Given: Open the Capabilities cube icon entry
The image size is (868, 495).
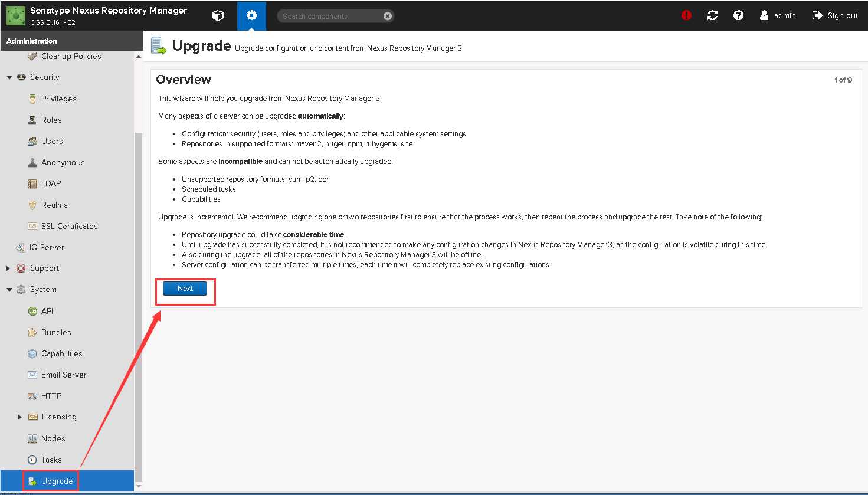Looking at the screenshot, I should coord(32,353).
